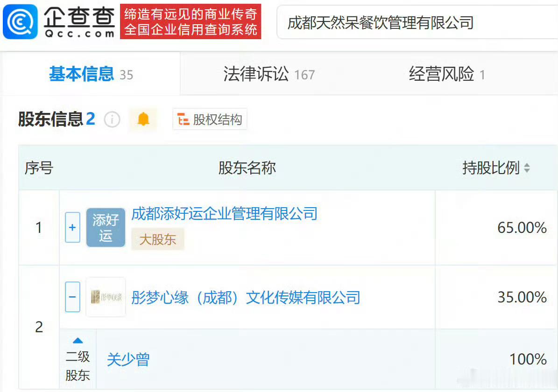Viewport: 558px width, 392px height.
Task: Click the 股东名称 column header
Action: click(x=247, y=168)
